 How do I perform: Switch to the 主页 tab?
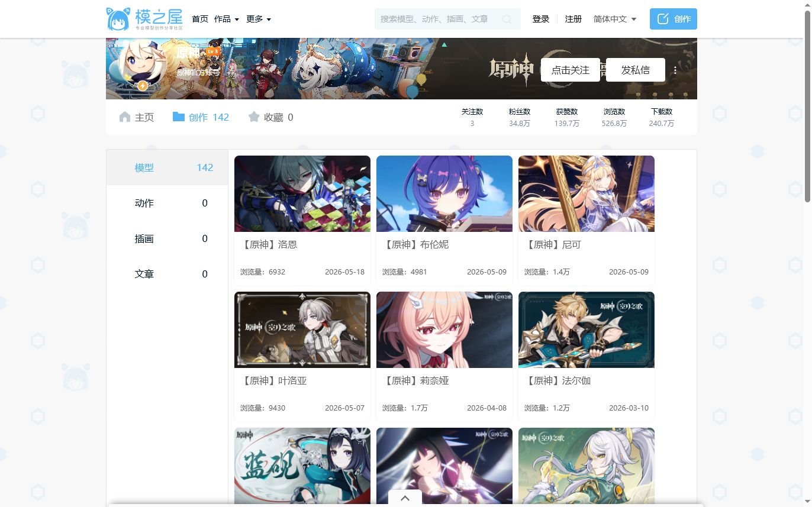coord(136,117)
